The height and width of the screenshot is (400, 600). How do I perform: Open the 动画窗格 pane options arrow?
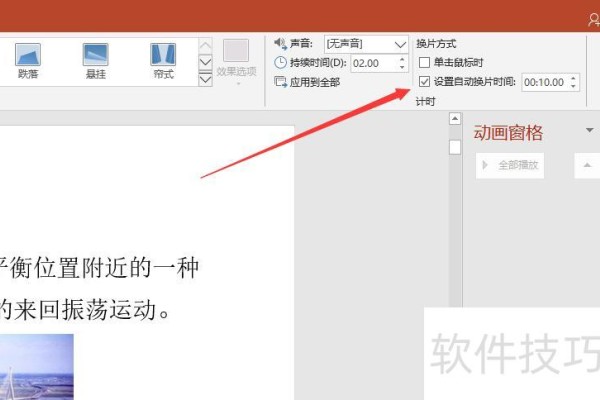tap(590, 131)
